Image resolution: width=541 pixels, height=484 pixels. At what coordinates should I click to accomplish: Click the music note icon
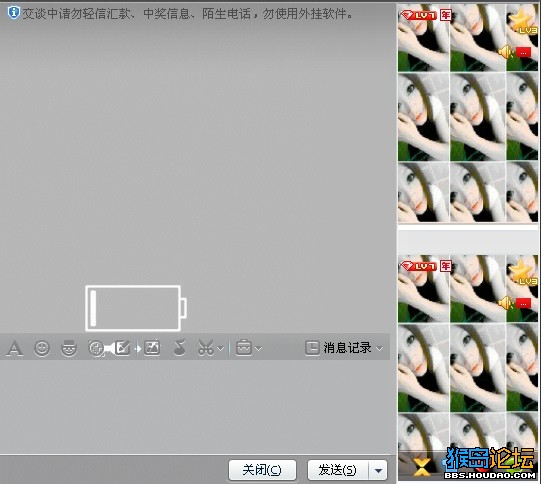click(179, 347)
